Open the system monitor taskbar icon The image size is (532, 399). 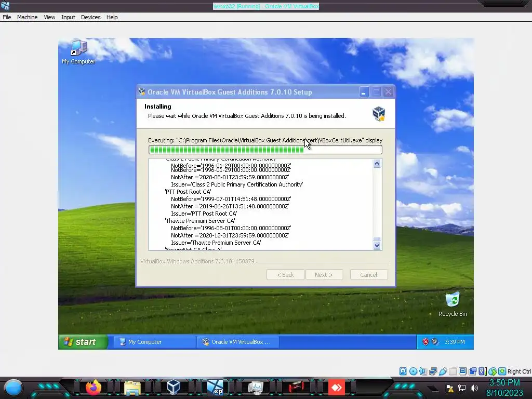256,388
